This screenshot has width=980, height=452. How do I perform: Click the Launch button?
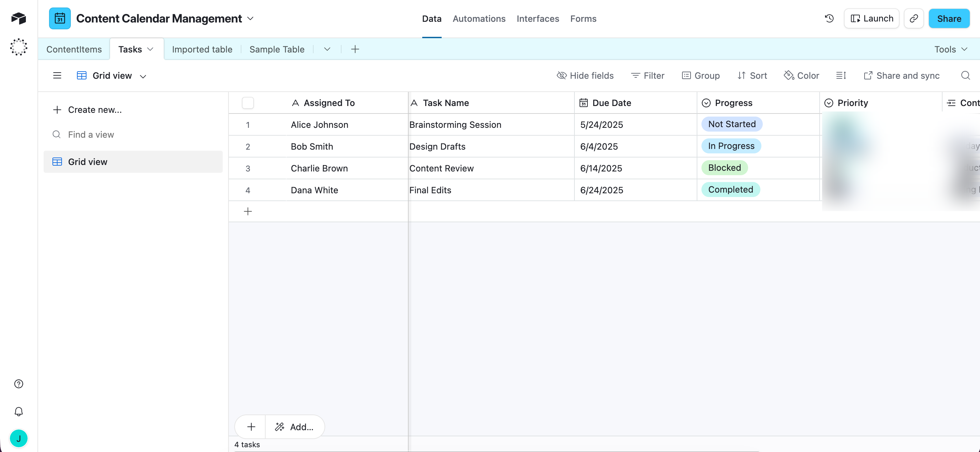pyautogui.click(x=871, y=18)
